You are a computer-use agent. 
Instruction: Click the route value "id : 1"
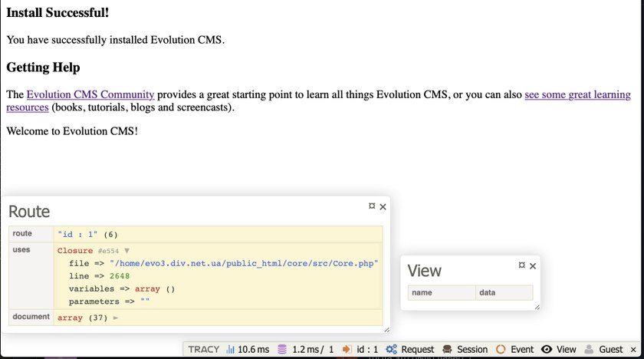coord(77,234)
